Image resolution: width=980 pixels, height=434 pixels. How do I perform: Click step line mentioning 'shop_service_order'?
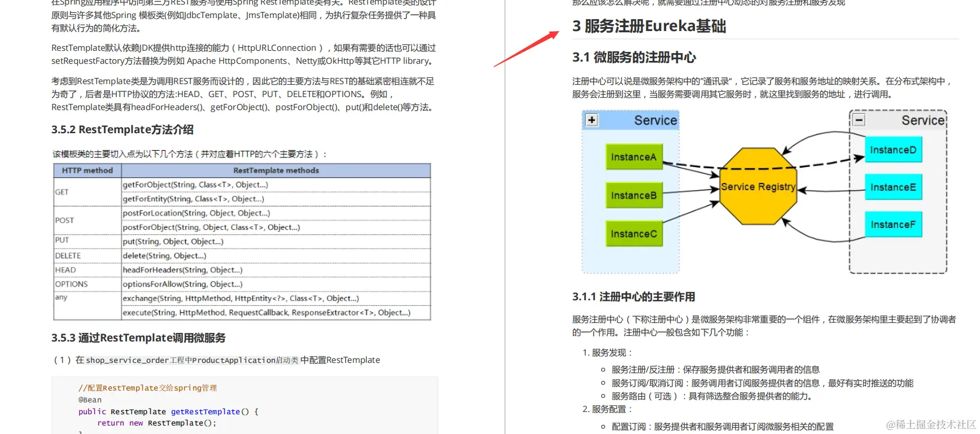pyautogui.click(x=217, y=360)
